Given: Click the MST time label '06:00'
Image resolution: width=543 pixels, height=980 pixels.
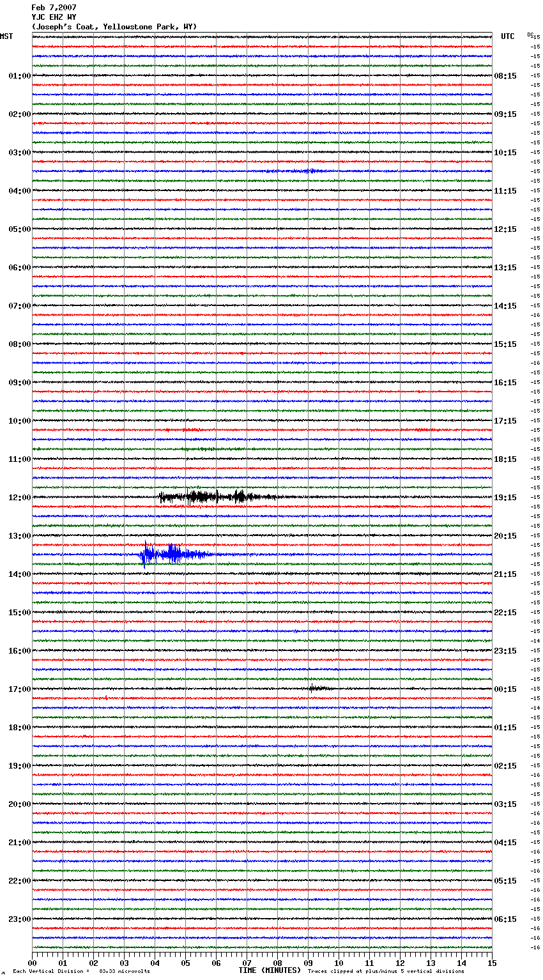Looking at the screenshot, I should click(20, 268).
